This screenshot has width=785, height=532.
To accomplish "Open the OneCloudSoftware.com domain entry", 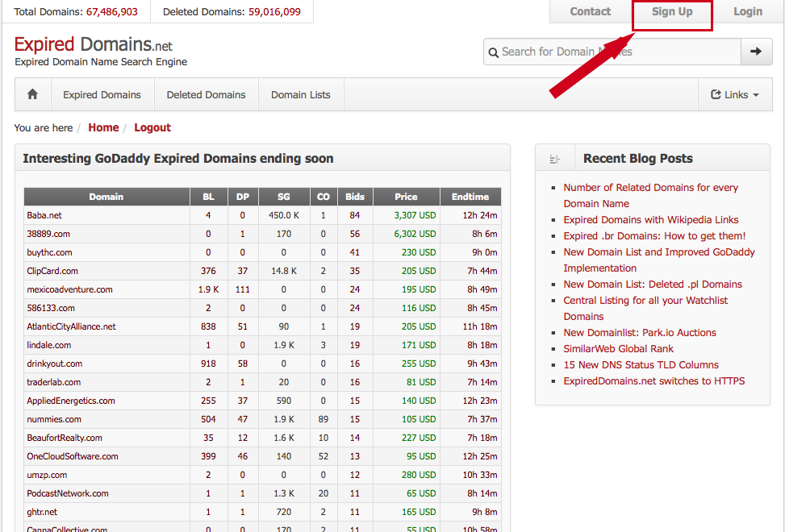I will click(x=73, y=456).
